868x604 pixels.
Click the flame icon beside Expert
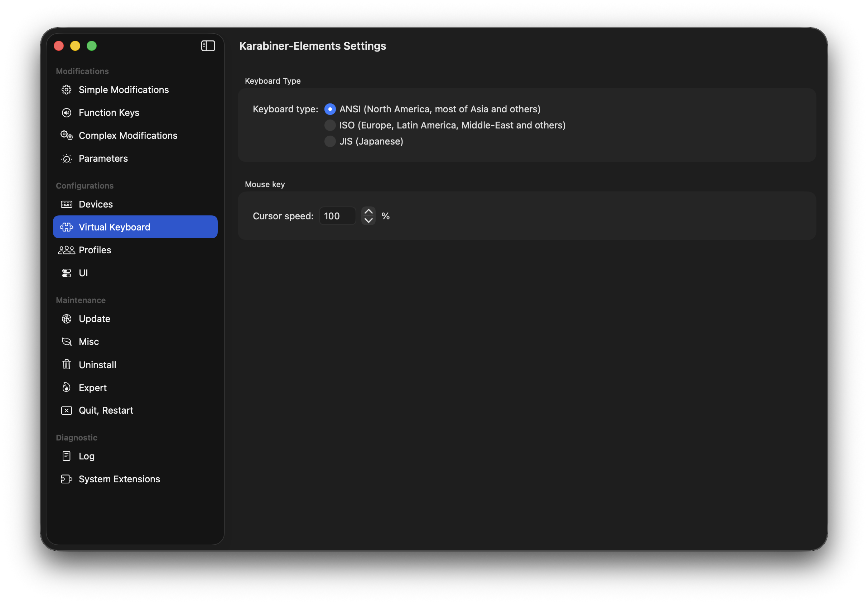pos(67,388)
